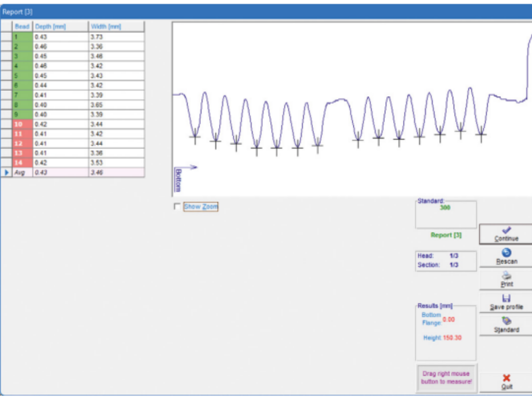Select depth value for bead 8

tap(60, 105)
